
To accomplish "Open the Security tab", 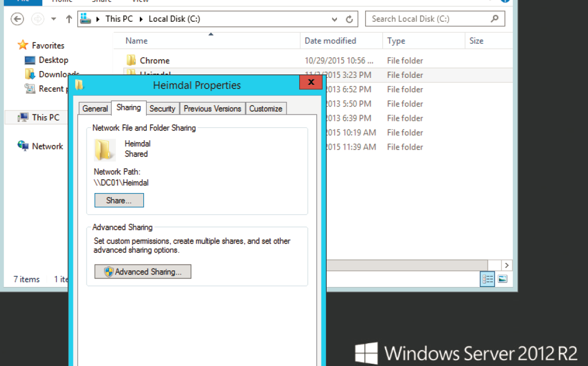I will (162, 108).
